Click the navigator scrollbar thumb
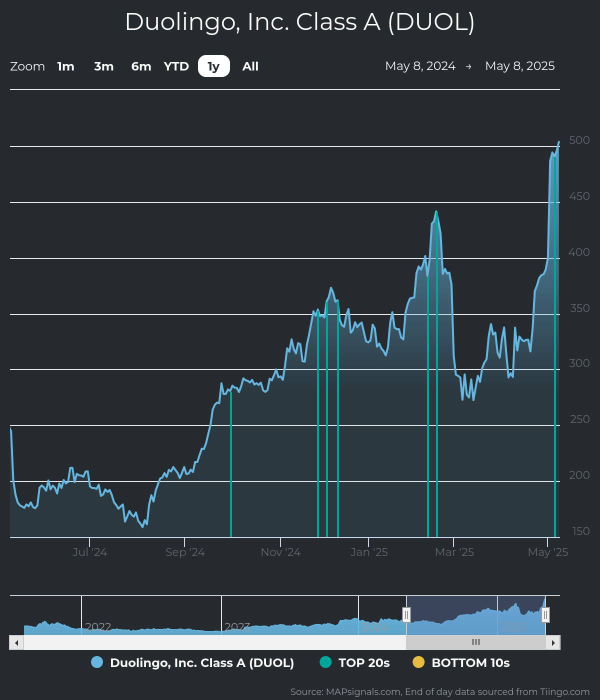Screen dimensions: 600x700 (476, 642)
